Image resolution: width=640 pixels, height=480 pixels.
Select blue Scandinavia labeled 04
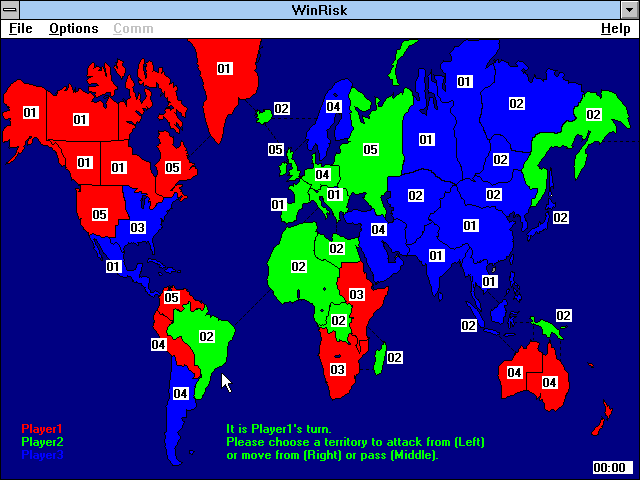333,107
